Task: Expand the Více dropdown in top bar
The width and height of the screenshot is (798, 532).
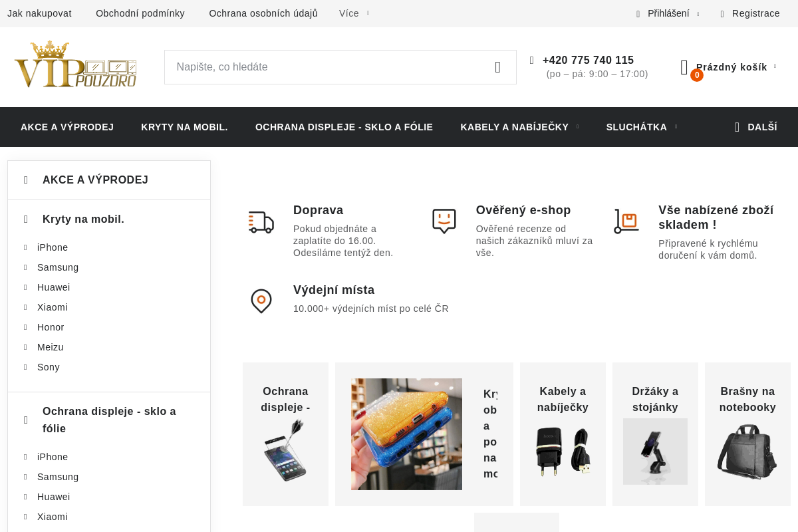Action: click(x=354, y=13)
